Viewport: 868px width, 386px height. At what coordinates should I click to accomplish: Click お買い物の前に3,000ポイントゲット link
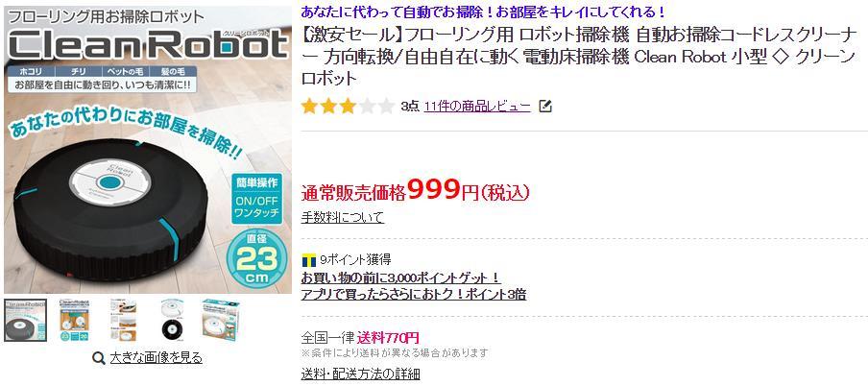coord(401,277)
